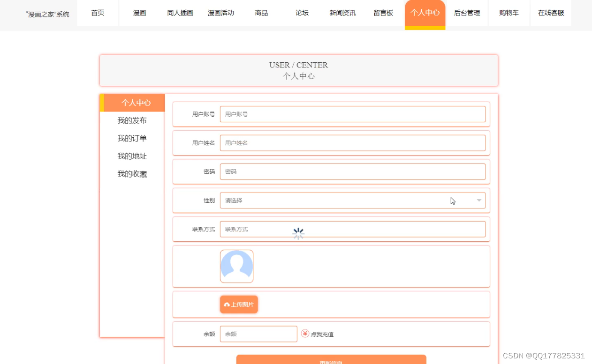Image resolution: width=592 pixels, height=364 pixels.
Task: Open the 请选择 select list
Action: (352, 200)
